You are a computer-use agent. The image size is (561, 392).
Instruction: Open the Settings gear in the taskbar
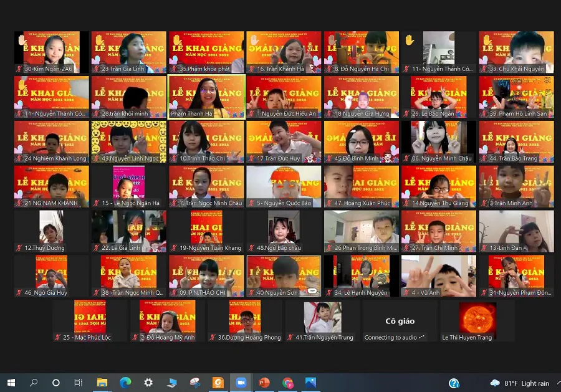[x=148, y=383]
